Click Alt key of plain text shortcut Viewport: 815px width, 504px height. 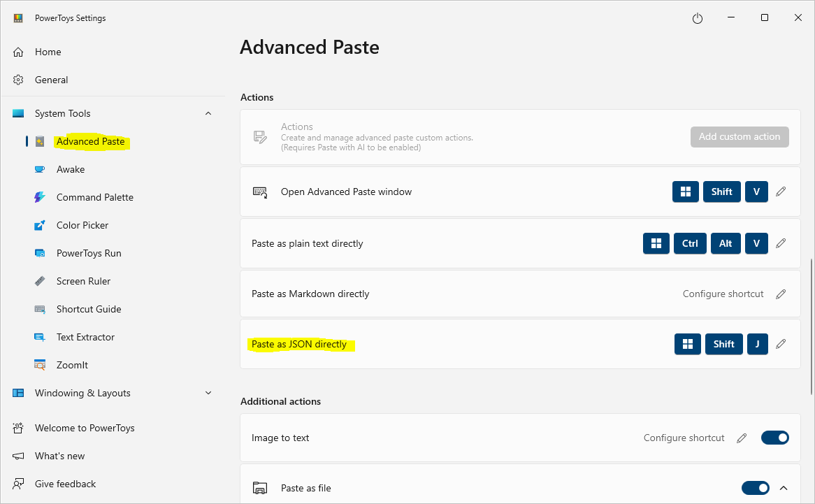726,243
